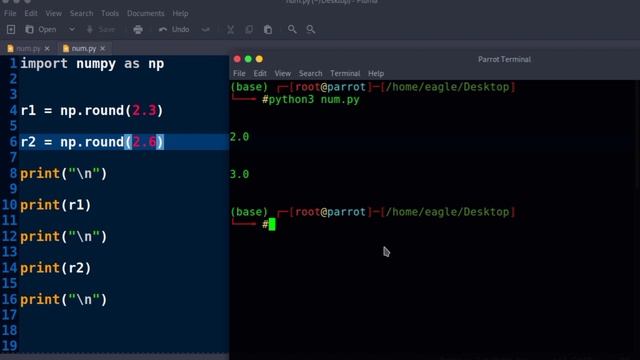Open Pluma's View menu
The height and width of the screenshot is (360, 640).
click(x=53, y=13)
